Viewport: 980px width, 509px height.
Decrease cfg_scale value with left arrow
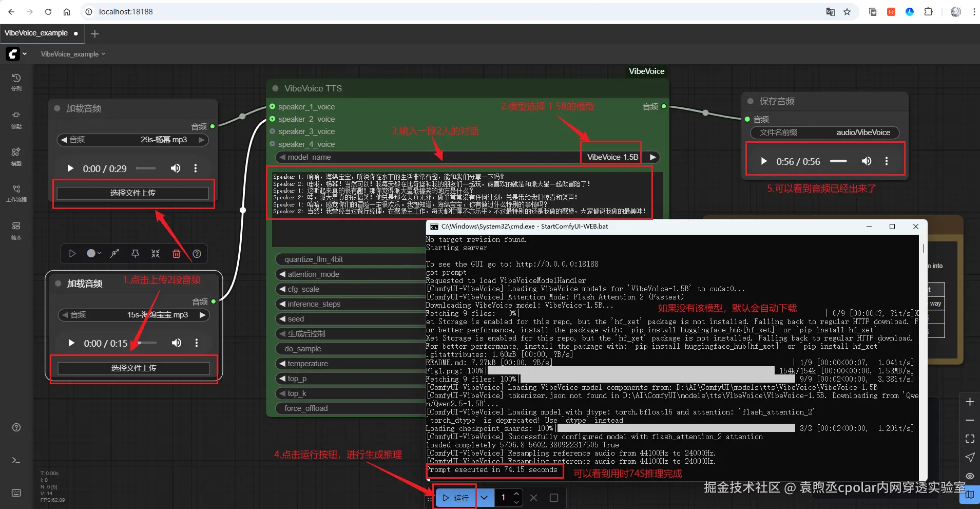[282, 289]
